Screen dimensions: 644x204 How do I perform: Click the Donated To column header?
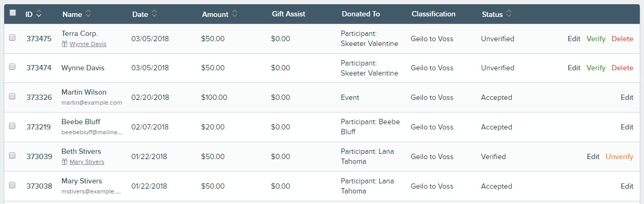[x=361, y=14]
